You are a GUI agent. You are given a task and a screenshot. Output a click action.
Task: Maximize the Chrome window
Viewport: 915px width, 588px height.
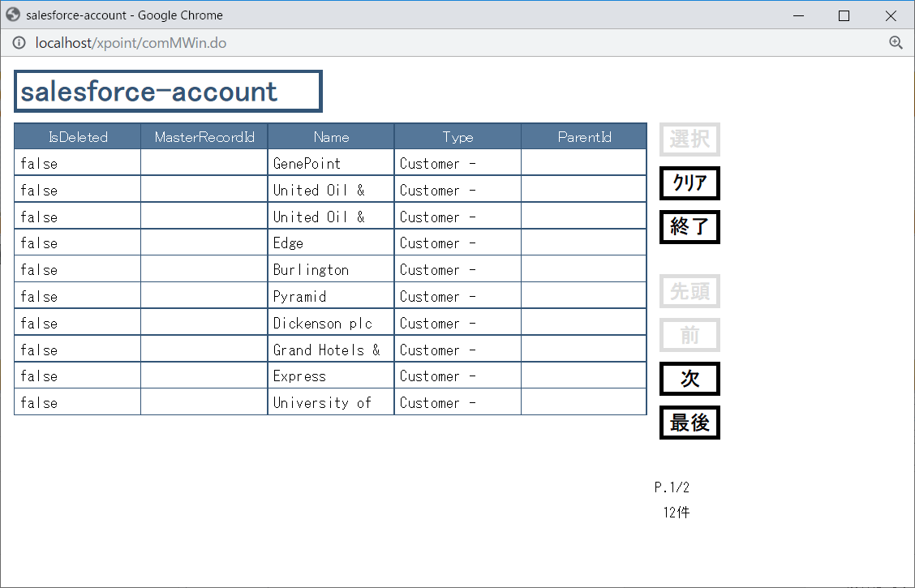pos(844,15)
